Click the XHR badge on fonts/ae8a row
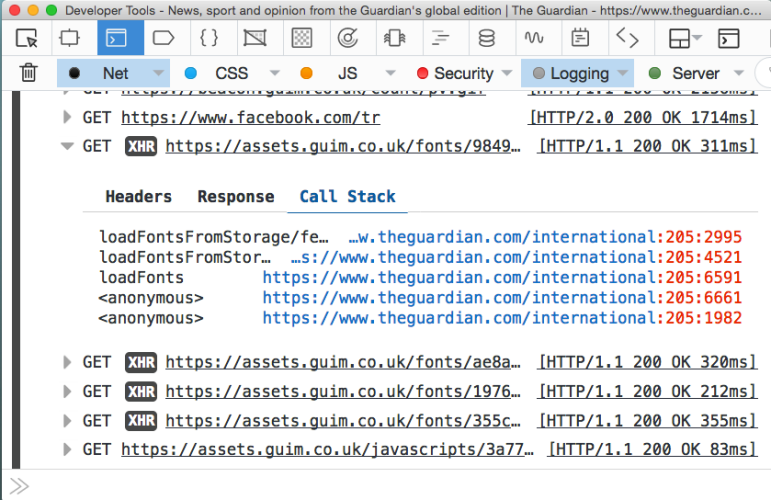Viewport: 771px width, 500px height. [141, 362]
